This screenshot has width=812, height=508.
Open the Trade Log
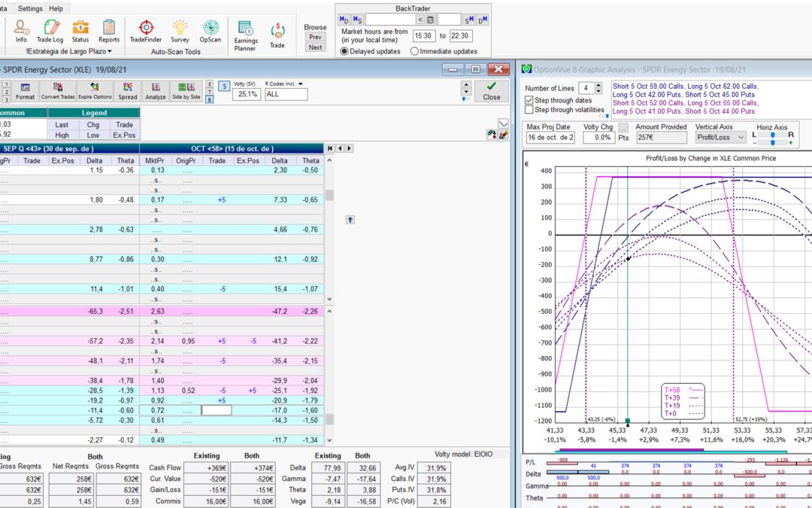coord(50,31)
